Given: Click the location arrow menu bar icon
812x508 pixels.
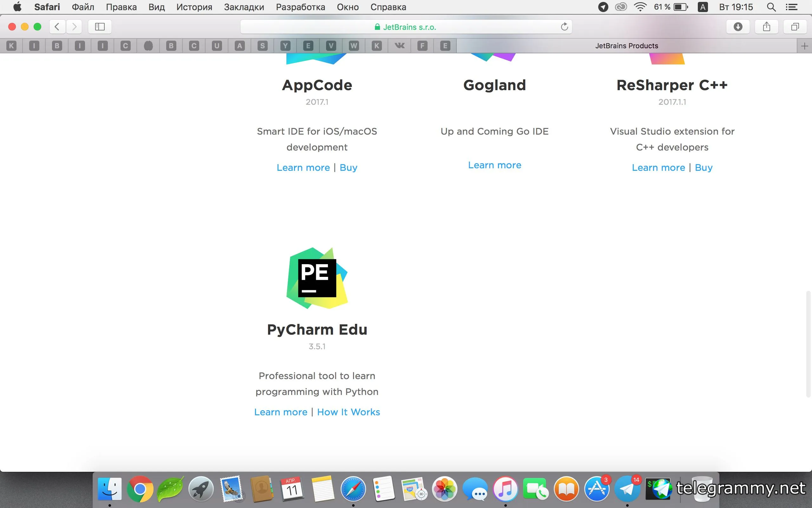Looking at the screenshot, I should coord(603,7).
